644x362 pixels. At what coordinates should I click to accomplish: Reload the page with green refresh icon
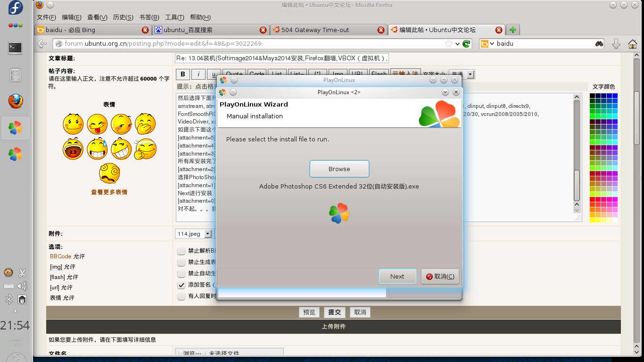(x=466, y=44)
